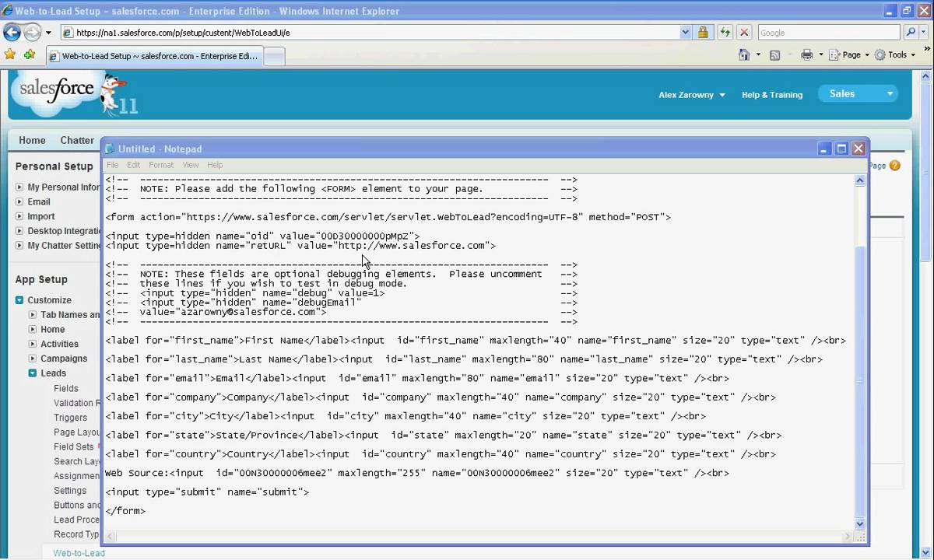Click the Add to Favorites icon
Viewport: 934px width, 560px height.
[x=30, y=54]
